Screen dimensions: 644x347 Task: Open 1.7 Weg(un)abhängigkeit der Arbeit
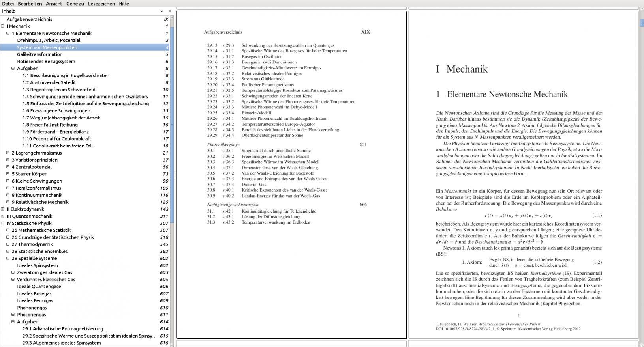point(61,118)
